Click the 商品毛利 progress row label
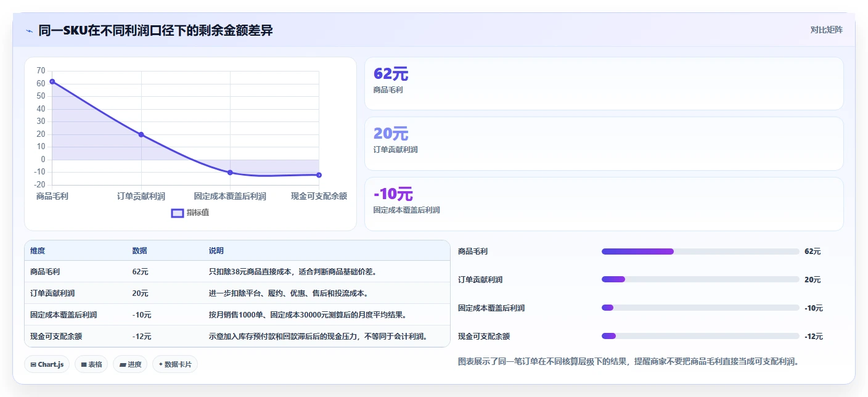The width and height of the screenshot is (868, 397). coord(473,252)
